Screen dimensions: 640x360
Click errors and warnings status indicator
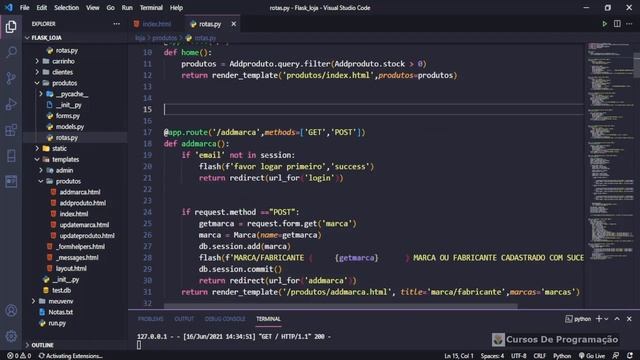coord(19,356)
